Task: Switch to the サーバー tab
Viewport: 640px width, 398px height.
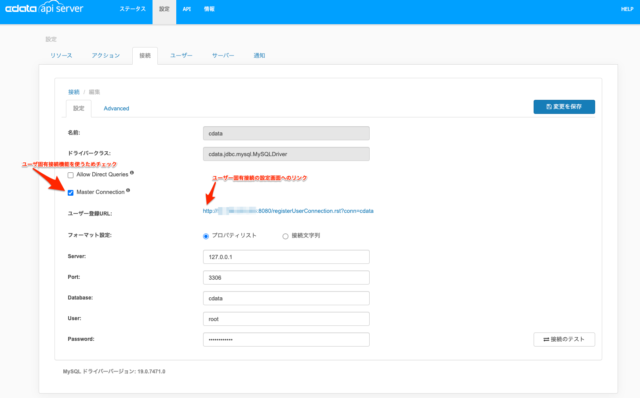Action: tap(223, 56)
